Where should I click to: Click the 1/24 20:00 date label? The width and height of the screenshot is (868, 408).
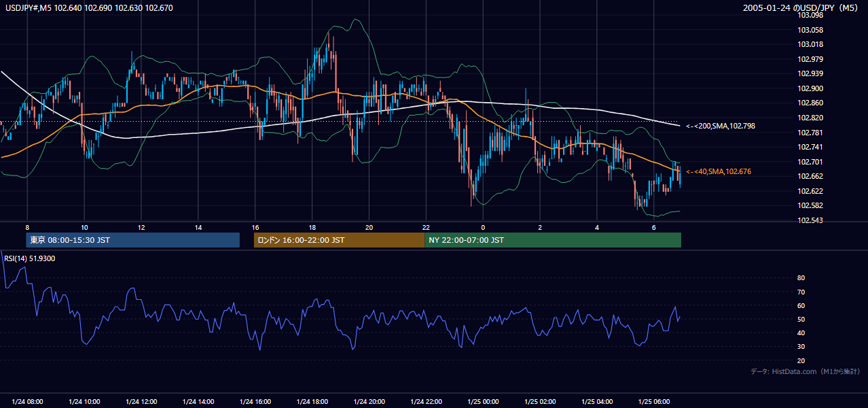point(369,401)
